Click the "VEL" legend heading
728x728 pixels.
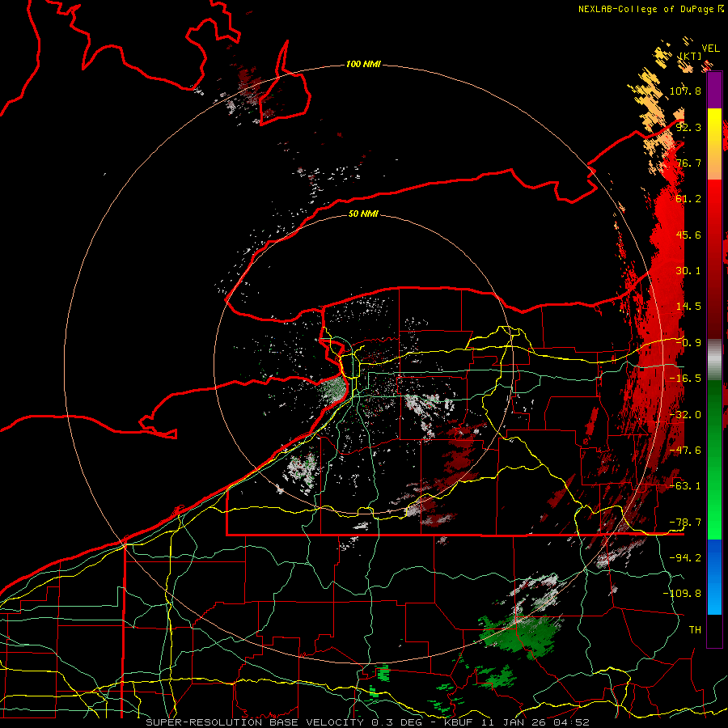click(x=710, y=49)
